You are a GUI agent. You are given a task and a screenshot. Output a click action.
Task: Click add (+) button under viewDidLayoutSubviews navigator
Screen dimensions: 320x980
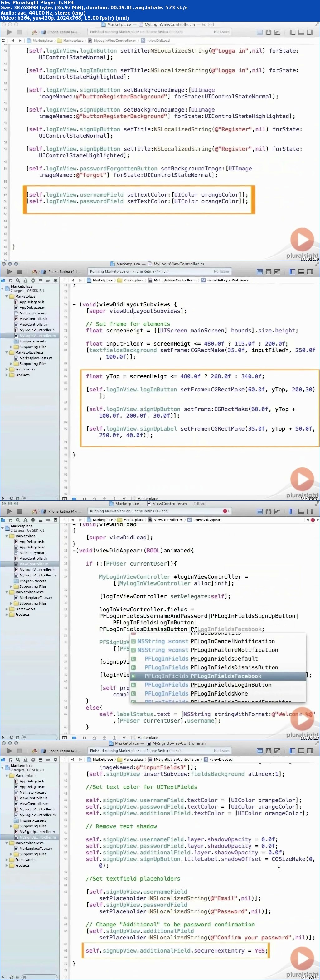click(x=3, y=498)
